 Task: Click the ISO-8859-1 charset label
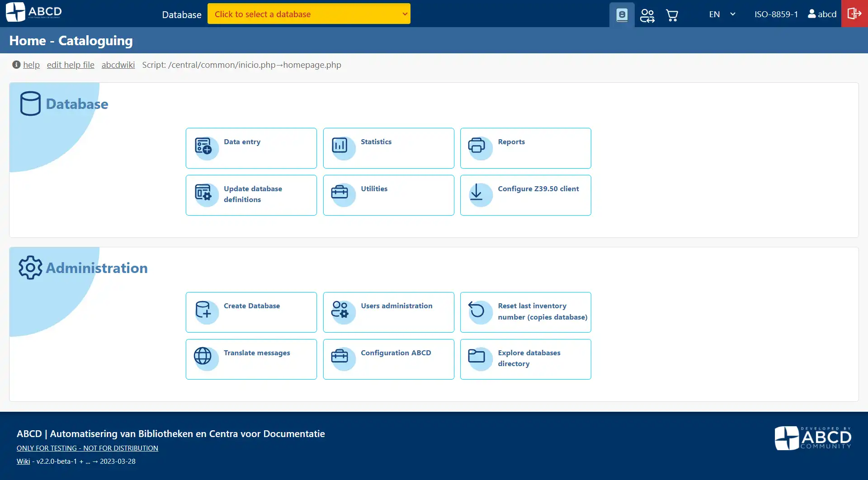(x=776, y=14)
